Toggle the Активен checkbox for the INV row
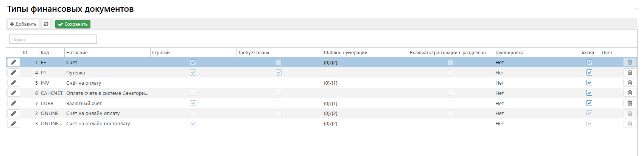Viewport: 644px width, 156px height. tap(589, 83)
